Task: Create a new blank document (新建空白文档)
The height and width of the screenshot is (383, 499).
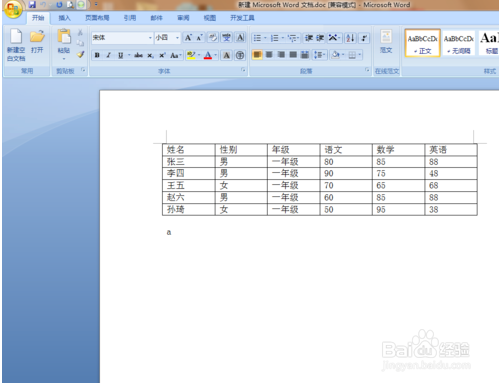Action: (16, 45)
